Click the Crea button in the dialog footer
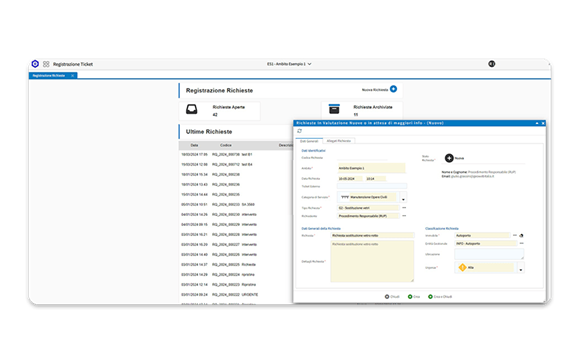This screenshot has width=576, height=362. 414,297
